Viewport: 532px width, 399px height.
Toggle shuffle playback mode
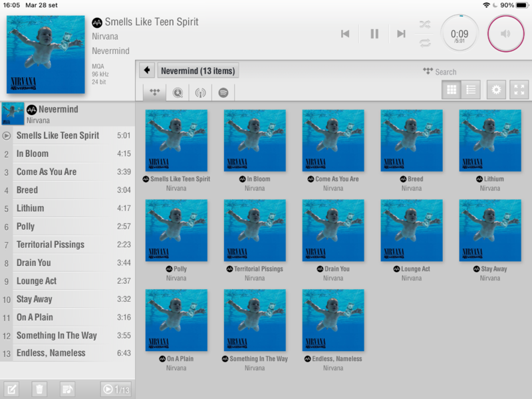tap(424, 25)
